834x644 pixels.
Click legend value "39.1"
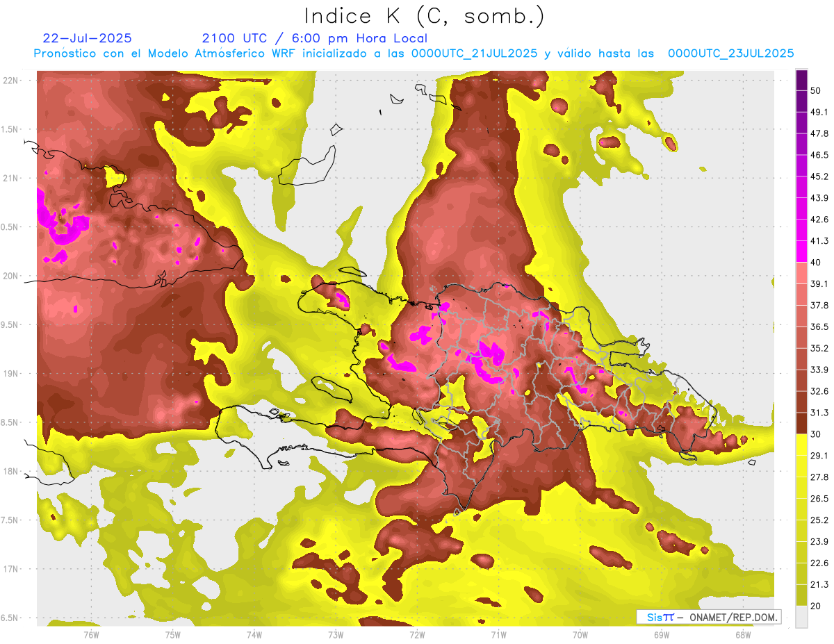[x=819, y=283]
